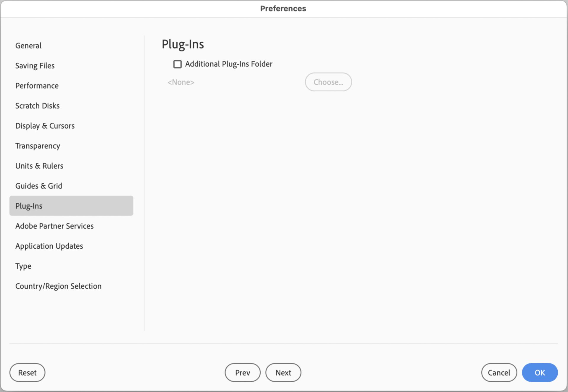568x392 pixels.
Task: Select Application Updates preferences
Action: tap(49, 246)
